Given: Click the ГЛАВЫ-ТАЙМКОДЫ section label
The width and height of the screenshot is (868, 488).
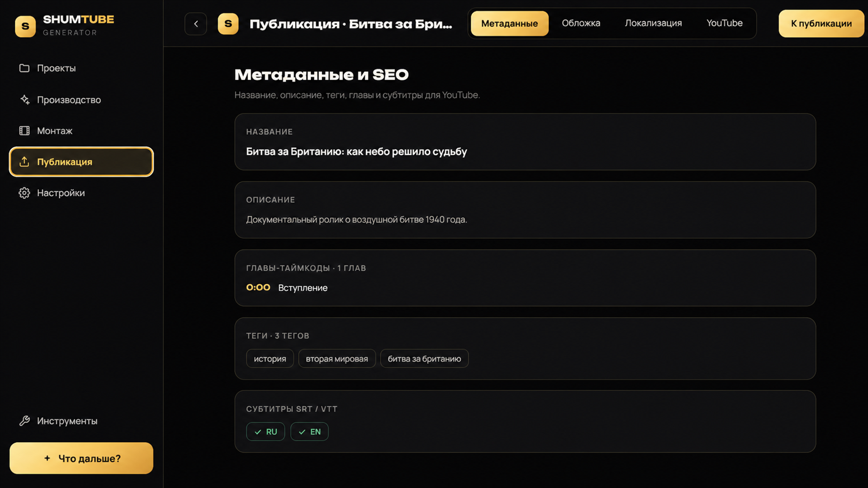Looking at the screenshot, I should coord(306,268).
